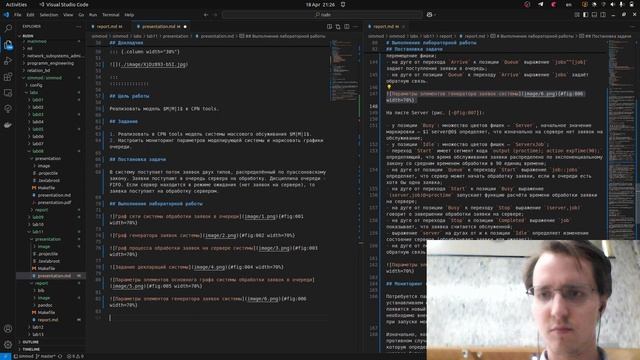Expand the network_subsystems_admin folder
The image size is (640, 360).
51,56
